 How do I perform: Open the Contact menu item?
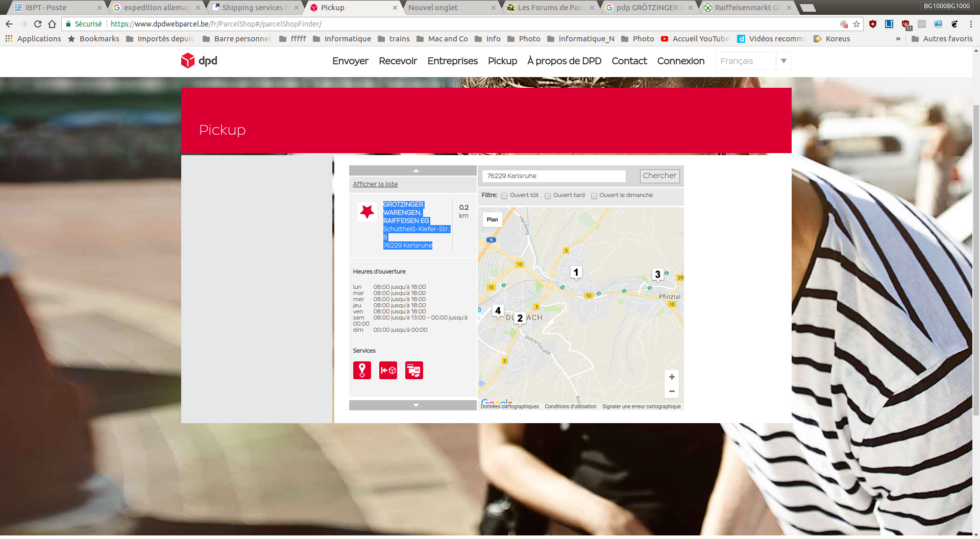click(629, 61)
